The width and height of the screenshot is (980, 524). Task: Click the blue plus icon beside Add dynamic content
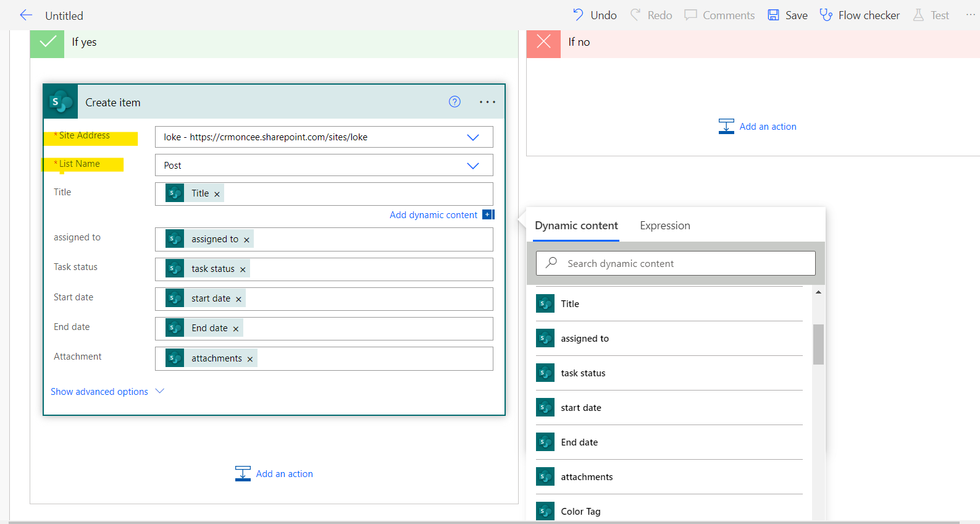(488, 214)
